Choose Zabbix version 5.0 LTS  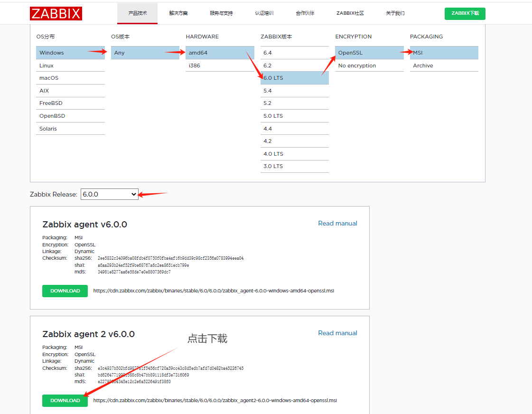point(295,116)
